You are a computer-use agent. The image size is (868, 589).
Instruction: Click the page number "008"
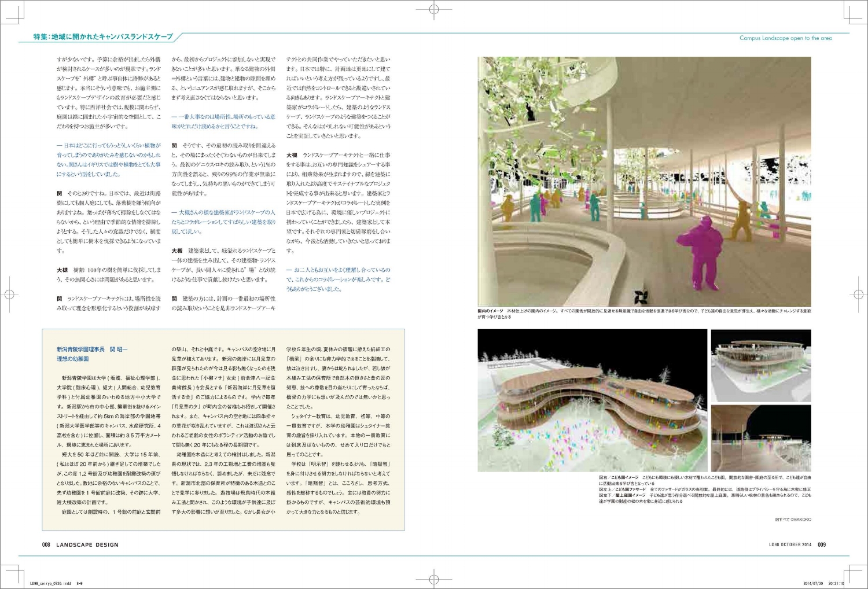[x=46, y=544]
